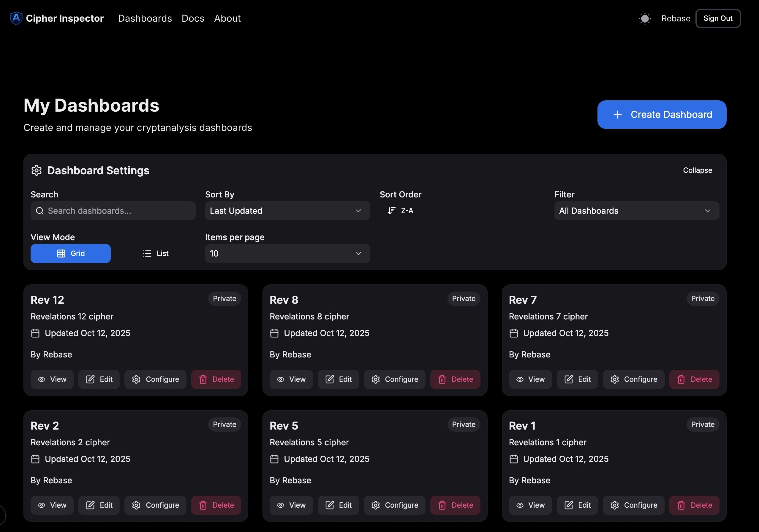Open the Docs nav item
Image resolution: width=759 pixels, height=532 pixels.
193,18
